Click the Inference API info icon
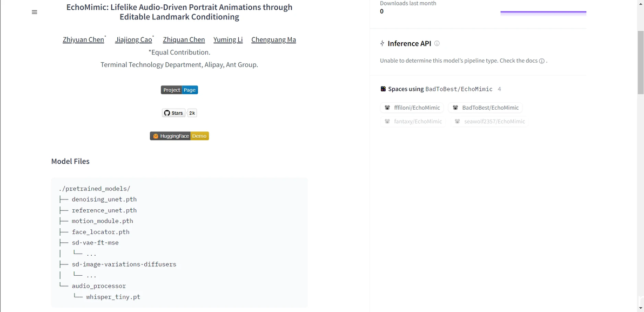Image resolution: width=644 pixels, height=312 pixels. pyautogui.click(x=437, y=43)
